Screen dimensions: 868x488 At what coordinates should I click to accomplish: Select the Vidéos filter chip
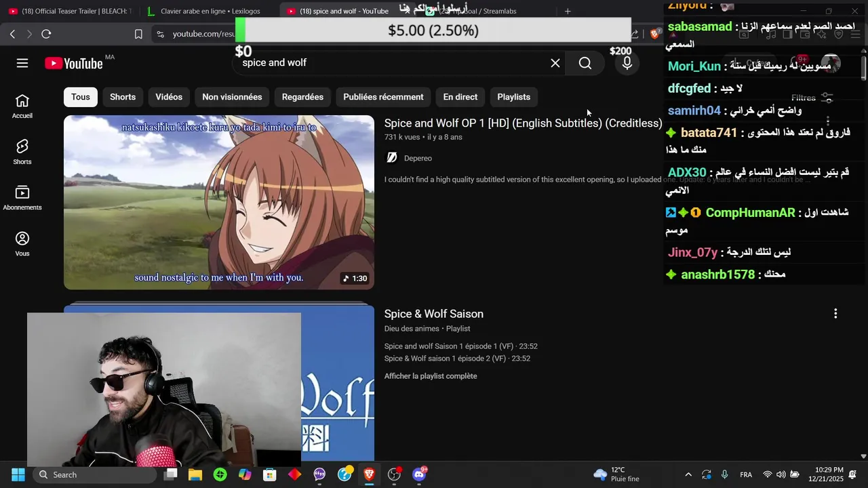point(169,97)
